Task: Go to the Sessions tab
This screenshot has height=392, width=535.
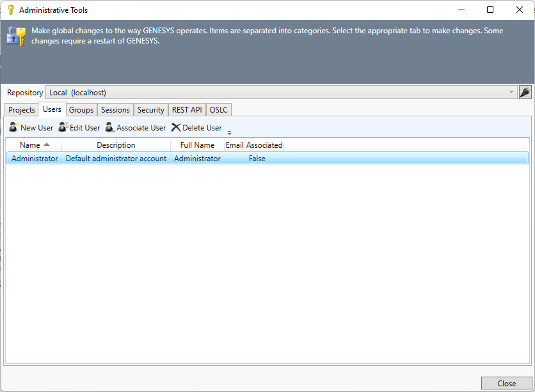Action: (116, 110)
